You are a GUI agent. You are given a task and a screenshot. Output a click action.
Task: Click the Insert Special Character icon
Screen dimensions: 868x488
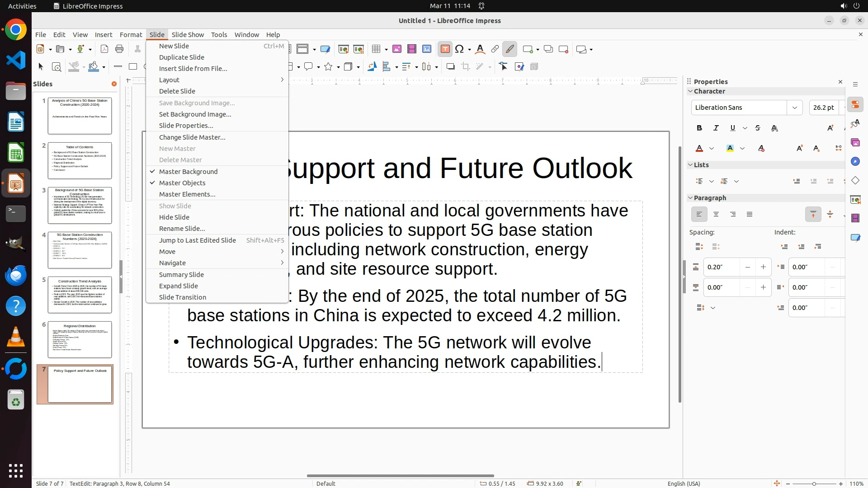[x=459, y=49]
